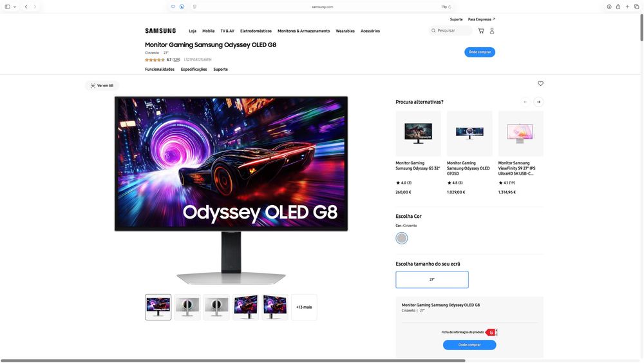Click the Suporte link in top bar

(x=456, y=19)
